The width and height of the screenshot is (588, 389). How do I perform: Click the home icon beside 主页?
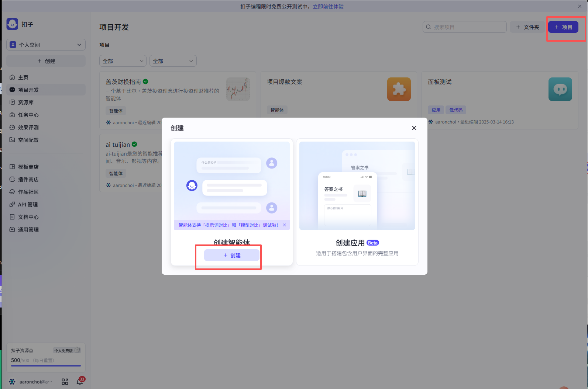(12, 77)
